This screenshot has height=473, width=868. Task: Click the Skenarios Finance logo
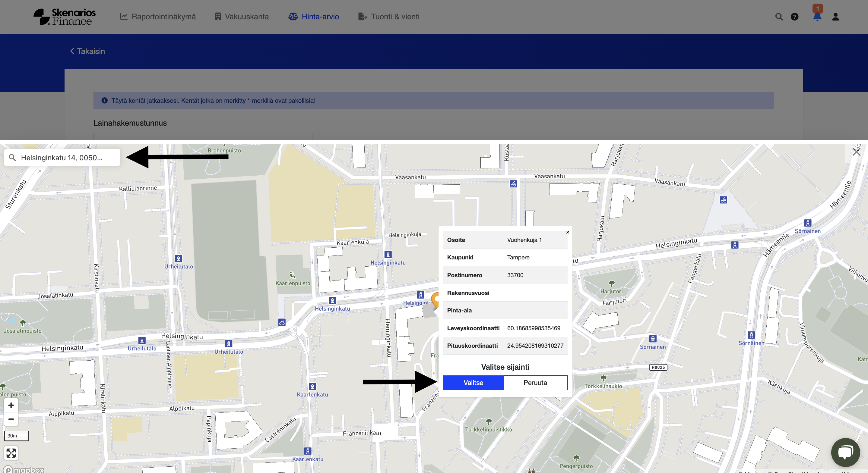[65, 17]
